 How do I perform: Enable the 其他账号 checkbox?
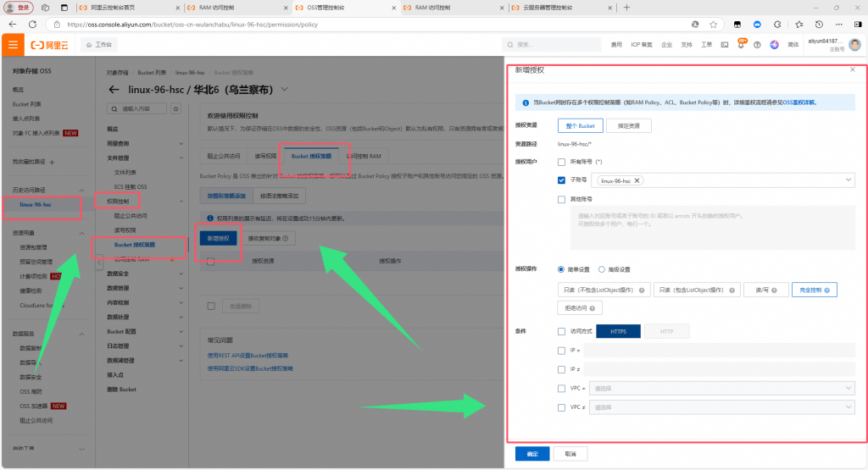tap(562, 199)
